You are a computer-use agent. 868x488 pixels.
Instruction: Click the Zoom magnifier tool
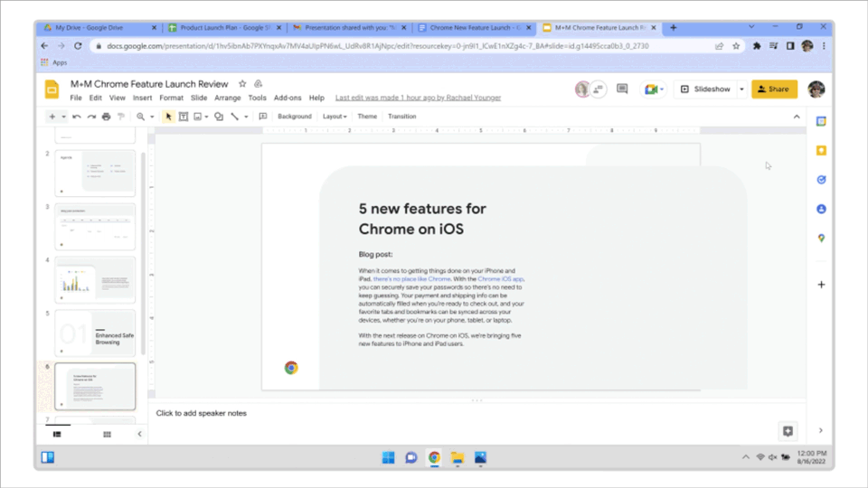coord(141,117)
